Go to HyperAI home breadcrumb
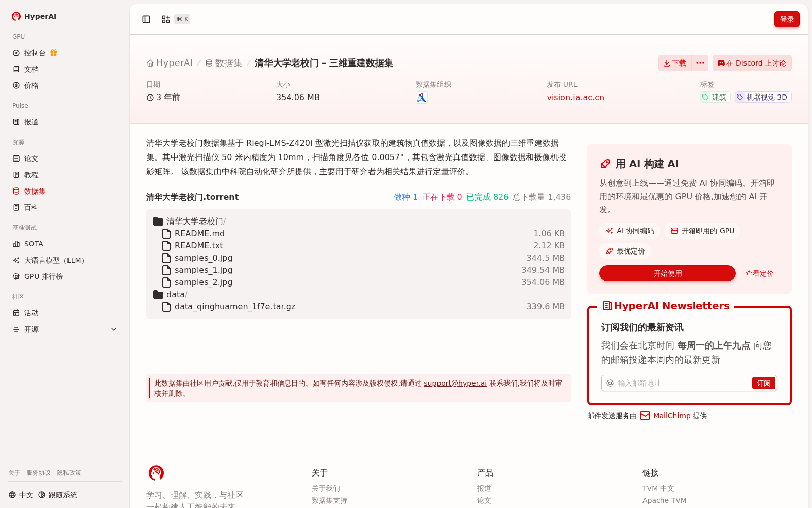 coord(170,63)
